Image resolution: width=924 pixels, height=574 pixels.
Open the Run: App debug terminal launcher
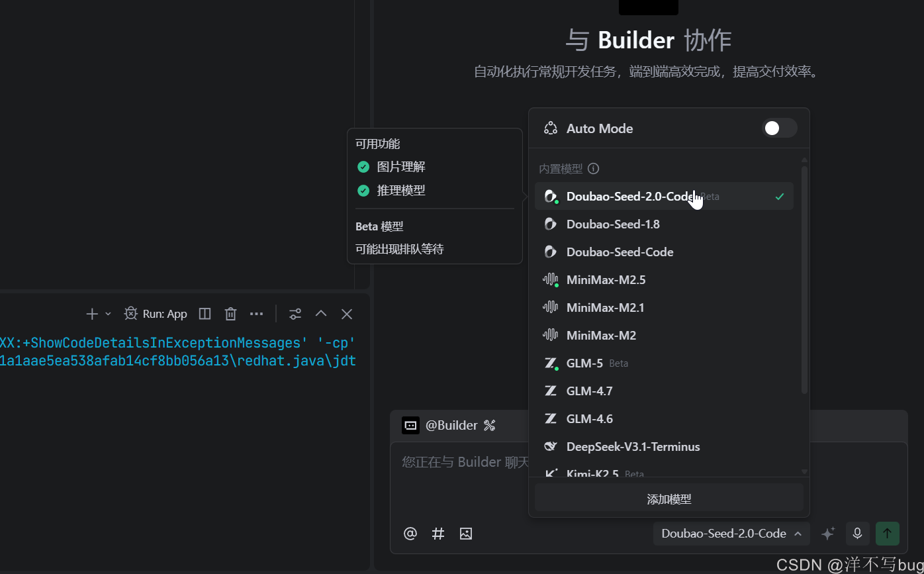(156, 314)
